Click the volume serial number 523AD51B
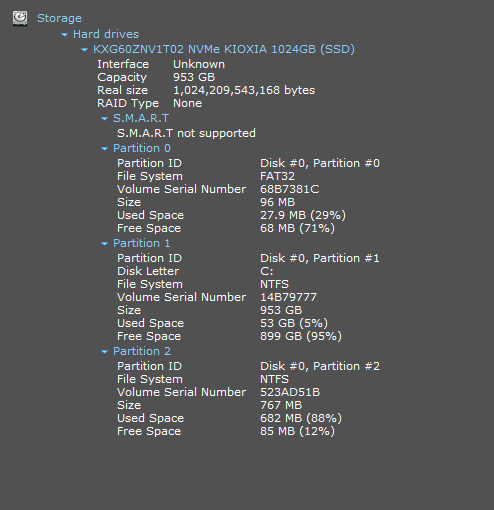Image resolution: width=494 pixels, height=510 pixels. pyautogui.click(x=290, y=392)
